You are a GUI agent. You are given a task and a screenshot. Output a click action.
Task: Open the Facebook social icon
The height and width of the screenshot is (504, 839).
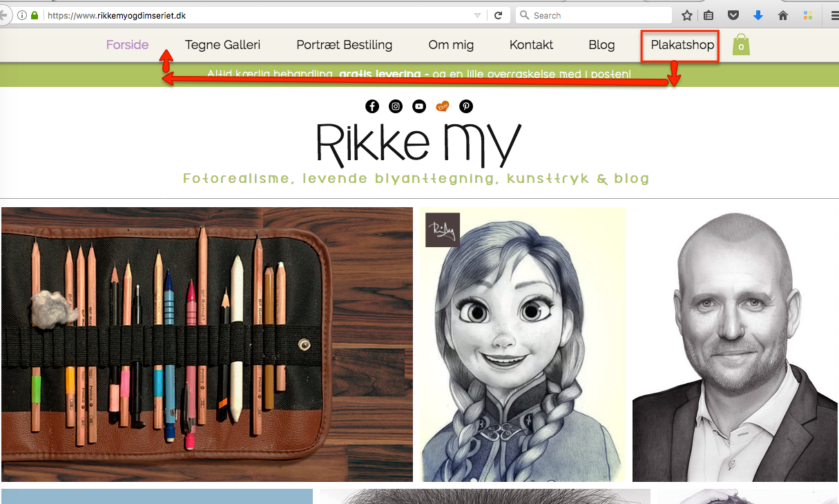pos(372,106)
